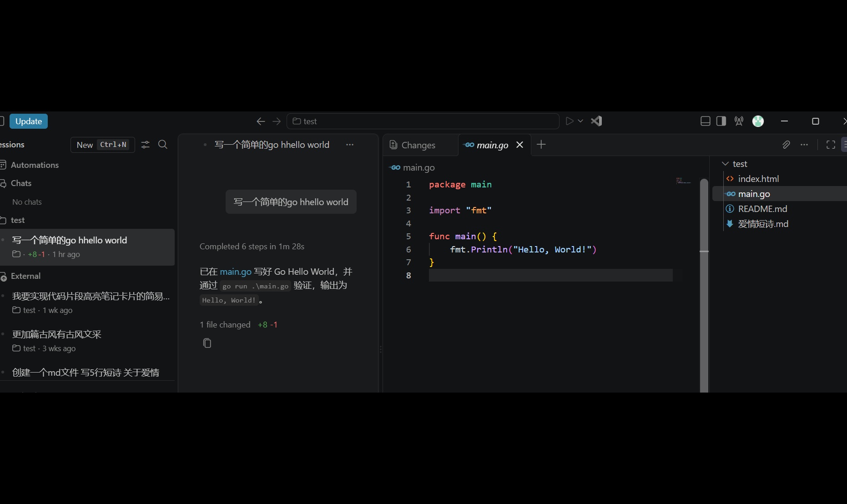Image resolution: width=847 pixels, height=504 pixels.
Task: Toggle the right side panel layout icon
Action: tap(721, 121)
